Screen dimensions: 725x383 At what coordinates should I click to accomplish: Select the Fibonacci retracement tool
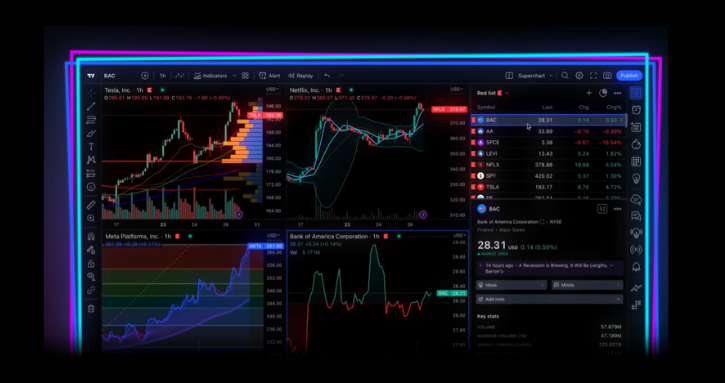tap(91, 120)
